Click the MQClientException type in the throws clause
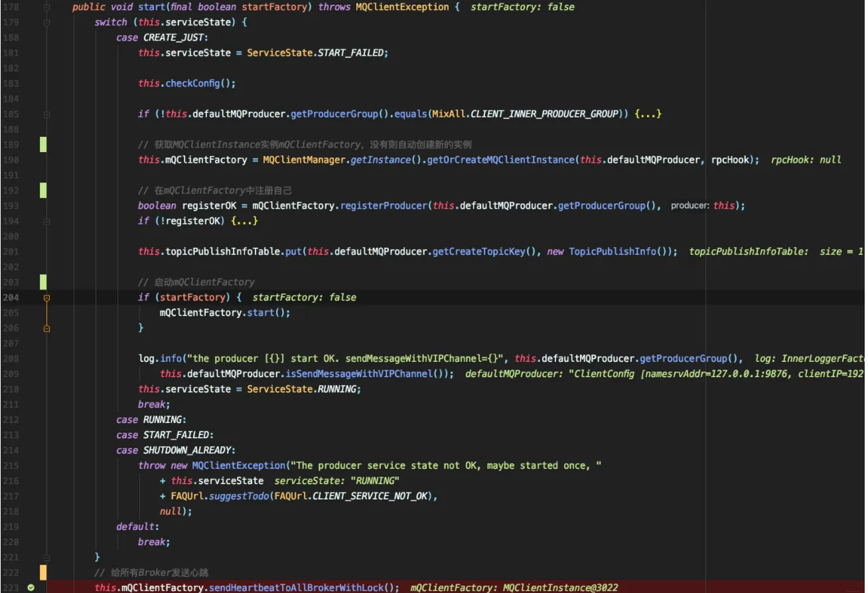 403,7
